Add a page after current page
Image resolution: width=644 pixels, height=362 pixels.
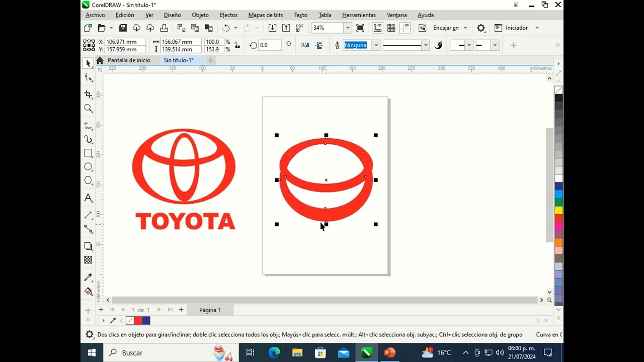[x=181, y=310]
